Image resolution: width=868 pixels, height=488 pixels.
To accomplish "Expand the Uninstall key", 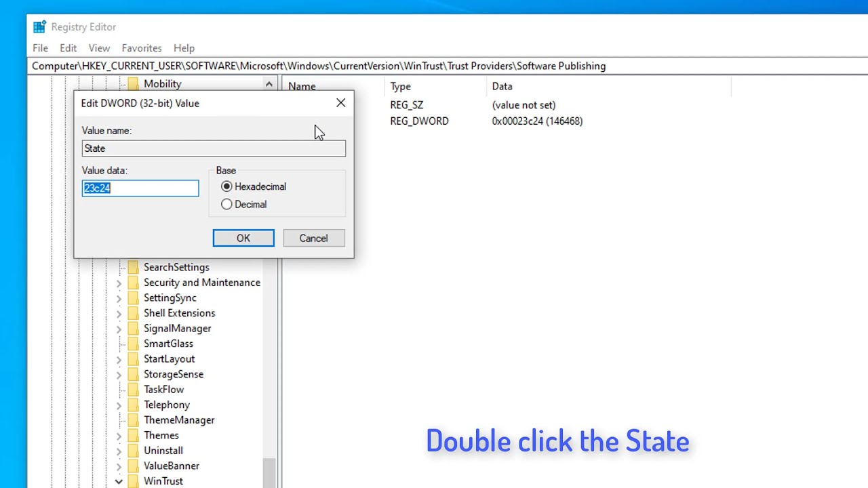I will (x=119, y=450).
